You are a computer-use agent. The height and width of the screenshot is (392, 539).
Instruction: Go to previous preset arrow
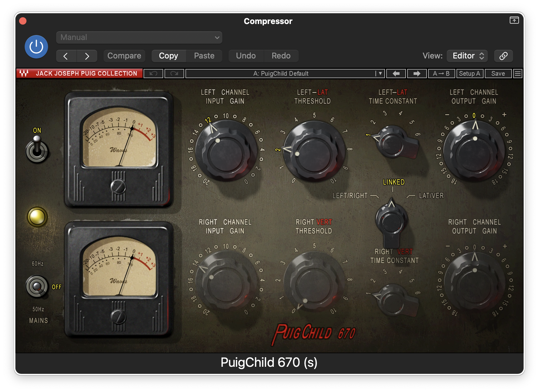click(66, 56)
